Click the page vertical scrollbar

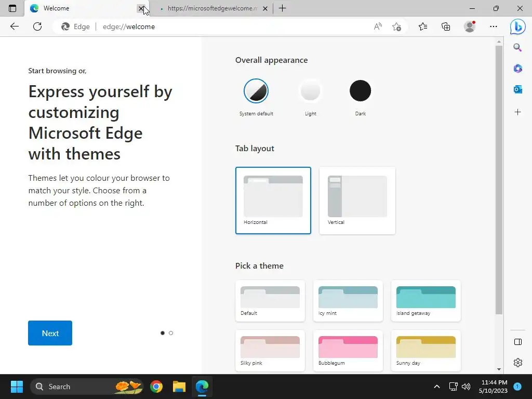click(499, 180)
